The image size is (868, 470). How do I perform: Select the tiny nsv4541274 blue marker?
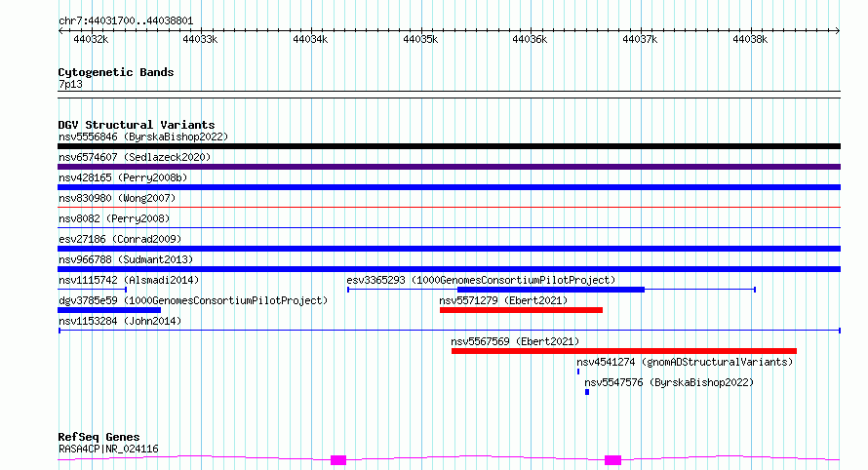pos(578,372)
